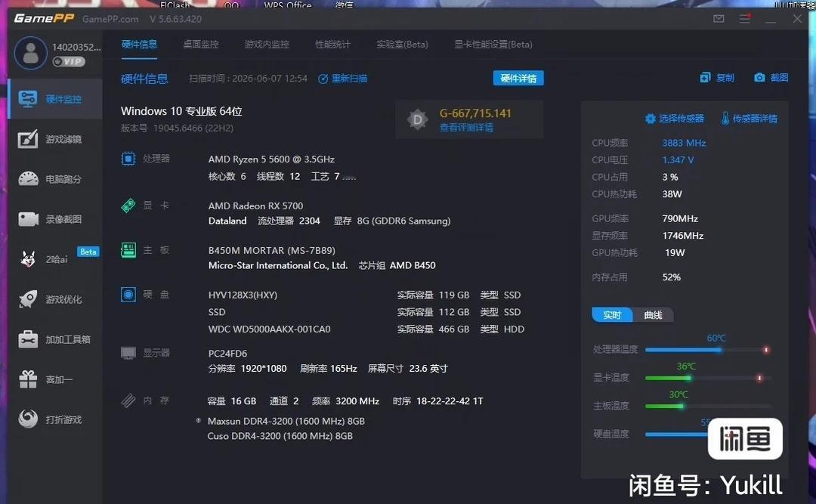The height and width of the screenshot is (504, 816).
Task: Click the D rating badge icon
Action: click(417, 119)
